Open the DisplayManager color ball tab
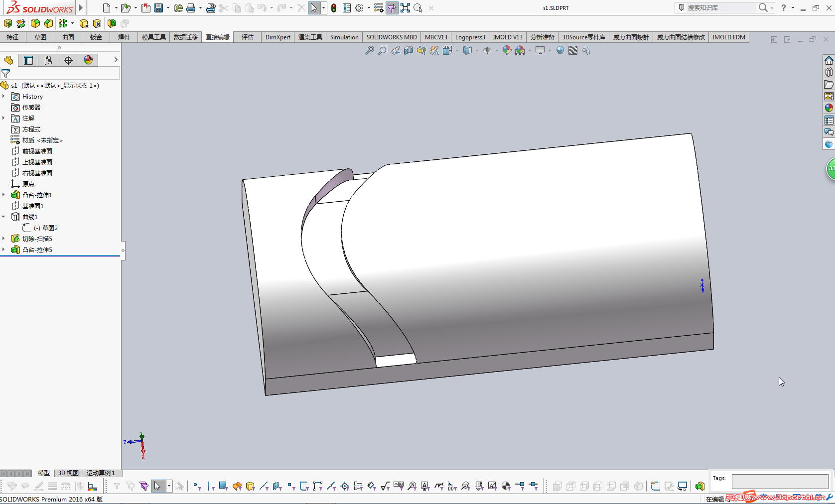The image size is (835, 504). [x=88, y=60]
